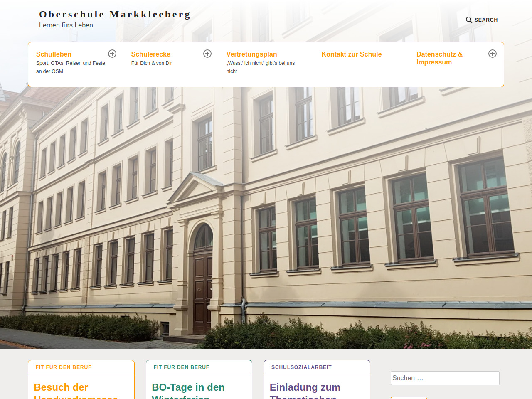Focus the Suchen search input field
Image resolution: width=532 pixels, height=399 pixels.
click(x=445, y=378)
